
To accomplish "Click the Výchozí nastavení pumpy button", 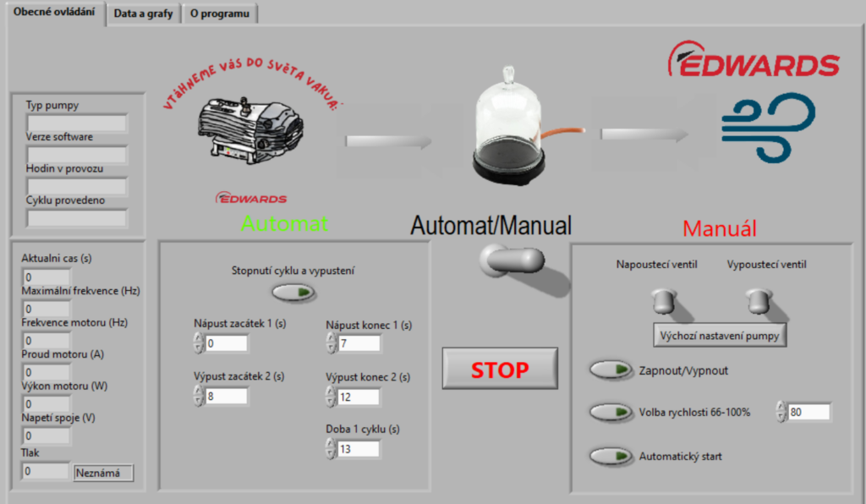I will pos(721,335).
